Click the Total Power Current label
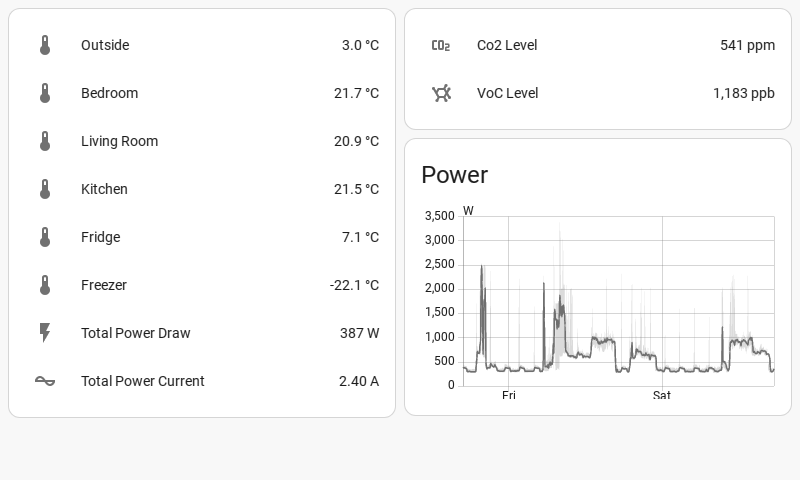800x480 pixels. click(x=142, y=381)
